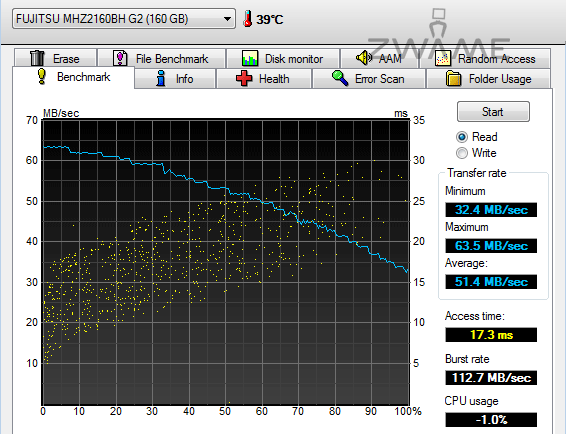566x434 pixels.
Task: Click the ms axis label on graph
Action: click(401, 113)
